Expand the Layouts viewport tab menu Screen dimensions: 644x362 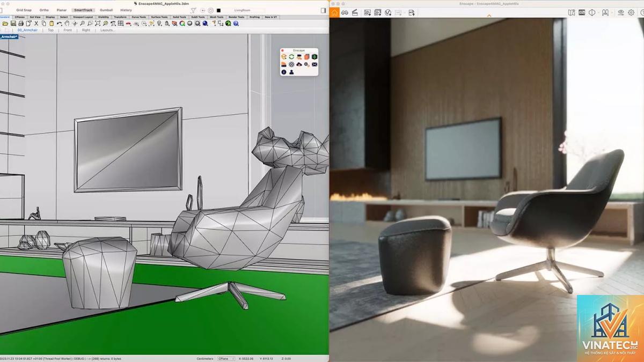pos(108,30)
